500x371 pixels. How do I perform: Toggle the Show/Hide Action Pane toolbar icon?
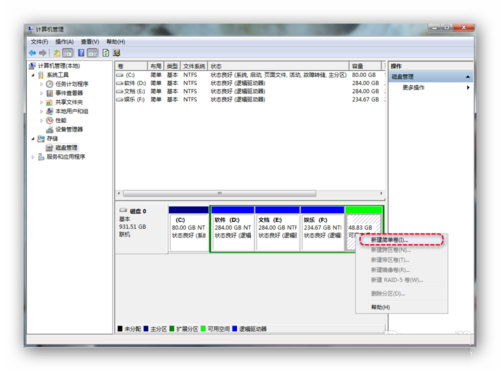(92, 53)
